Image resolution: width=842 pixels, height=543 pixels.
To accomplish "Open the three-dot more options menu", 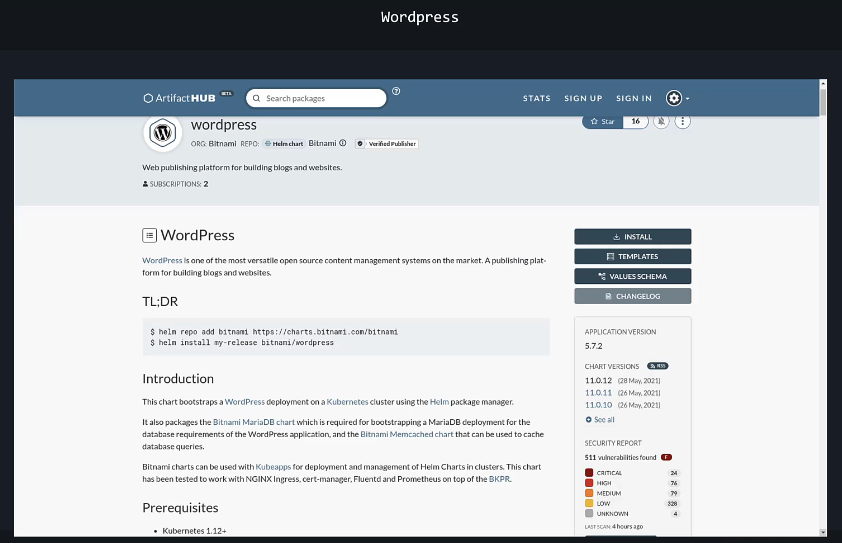I will pyautogui.click(x=683, y=121).
